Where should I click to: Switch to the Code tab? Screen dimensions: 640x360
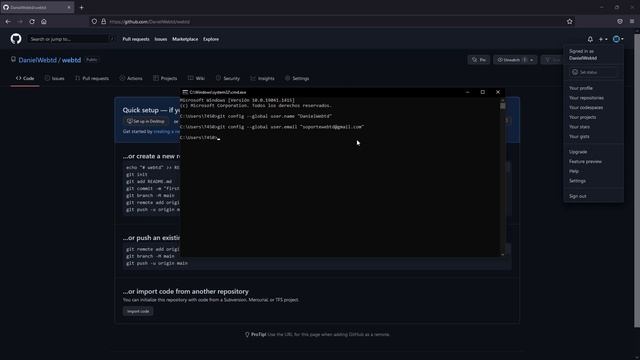coord(25,78)
